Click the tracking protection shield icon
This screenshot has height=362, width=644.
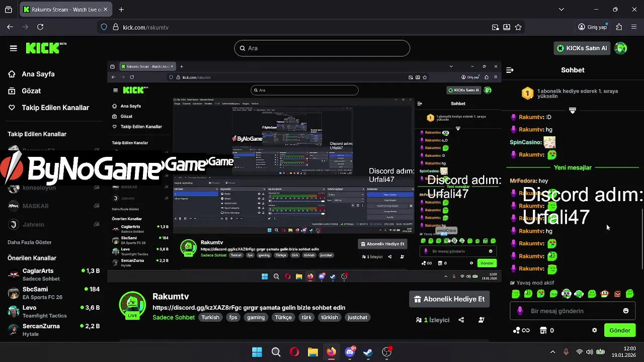point(104,27)
